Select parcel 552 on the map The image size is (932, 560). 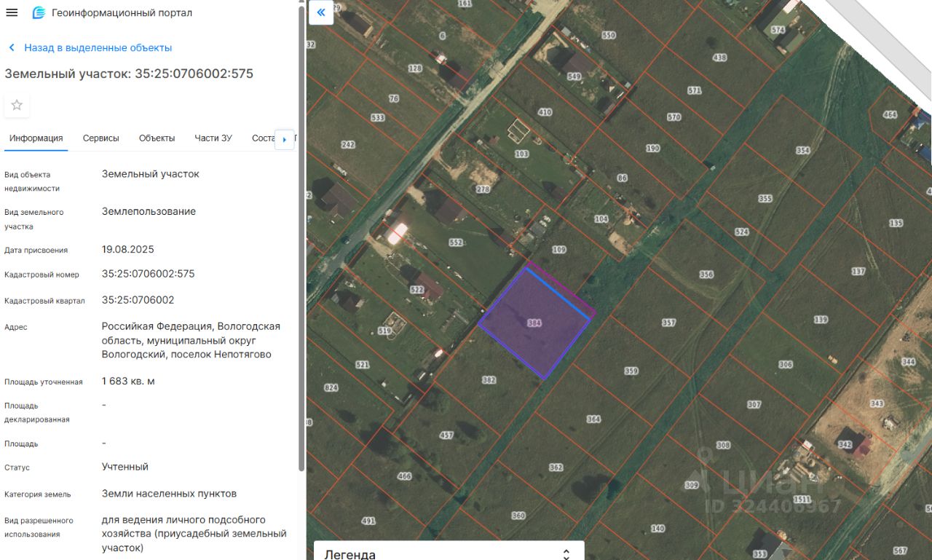[x=456, y=242]
